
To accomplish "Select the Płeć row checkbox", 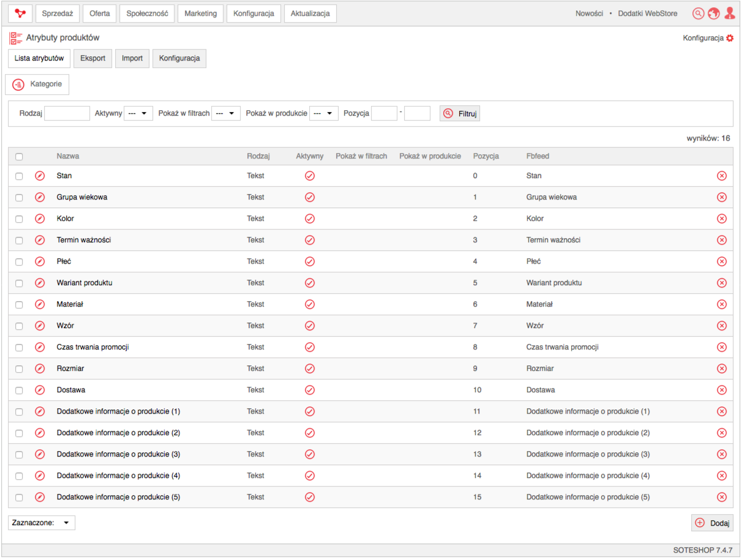I will [x=19, y=262].
